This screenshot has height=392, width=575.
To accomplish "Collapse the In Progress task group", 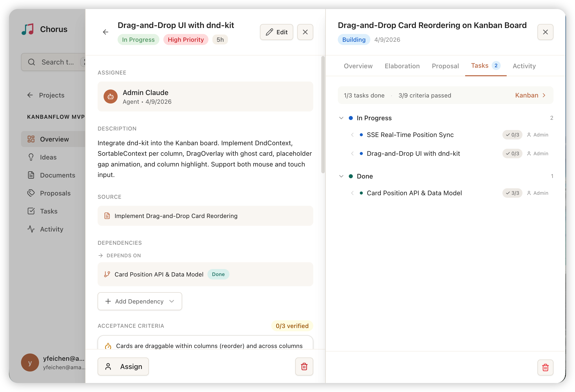I will pos(341,118).
